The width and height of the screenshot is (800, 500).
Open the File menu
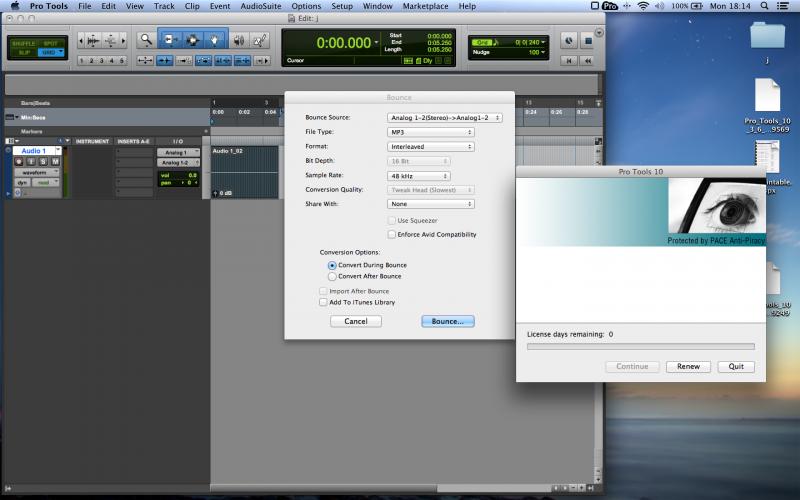point(85,6)
